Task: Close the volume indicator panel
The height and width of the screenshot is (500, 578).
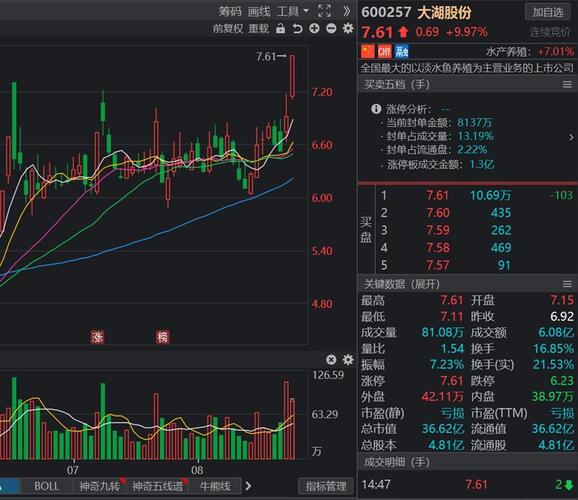Action: pos(331,360)
